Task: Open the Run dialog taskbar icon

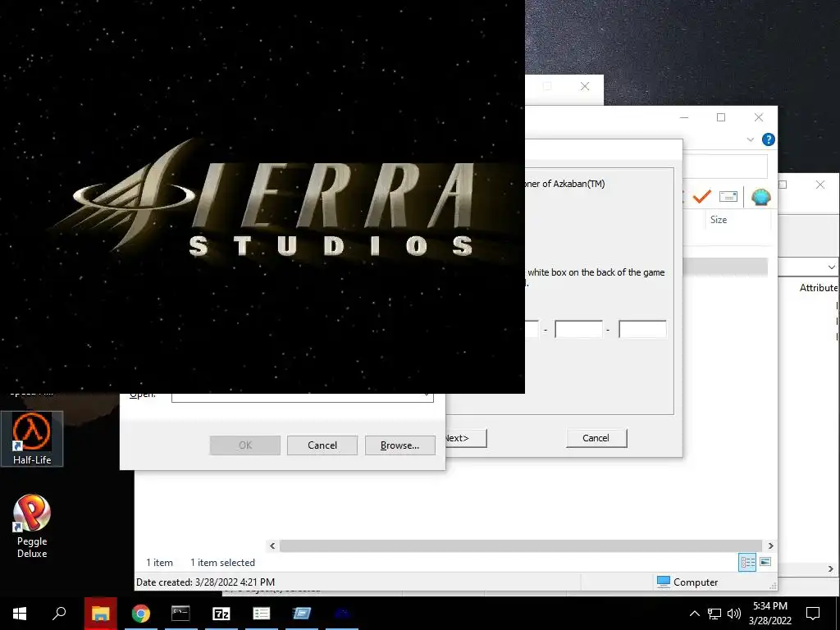Action: 302,614
